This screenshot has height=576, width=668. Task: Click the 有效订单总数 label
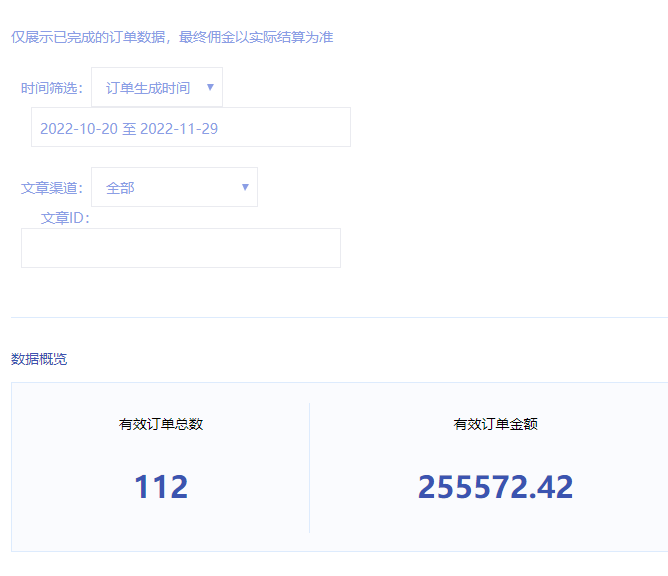161,424
